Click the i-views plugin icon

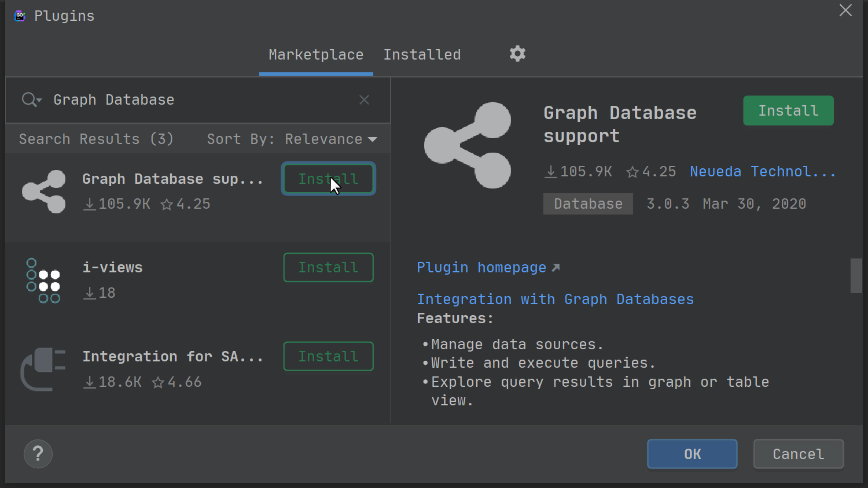[44, 281]
